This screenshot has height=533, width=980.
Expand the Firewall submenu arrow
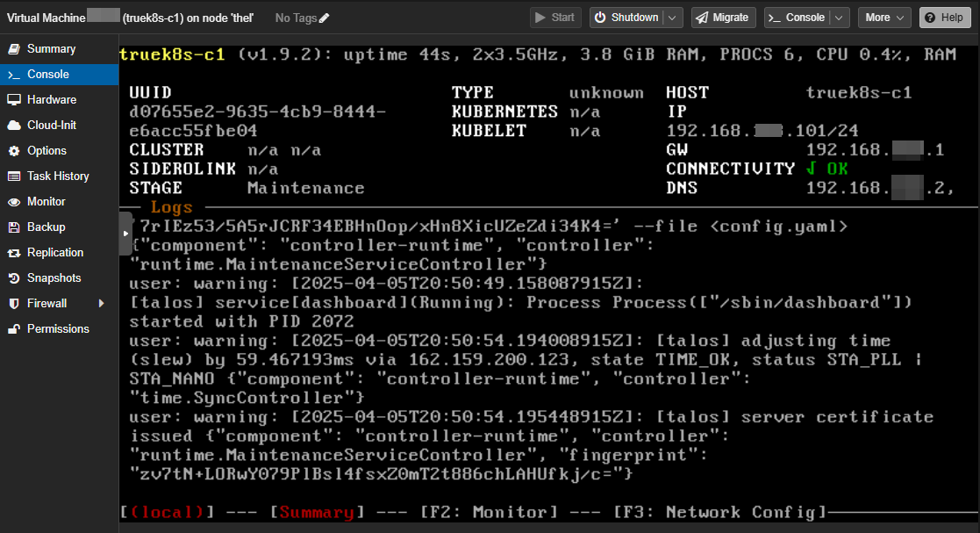coord(102,304)
